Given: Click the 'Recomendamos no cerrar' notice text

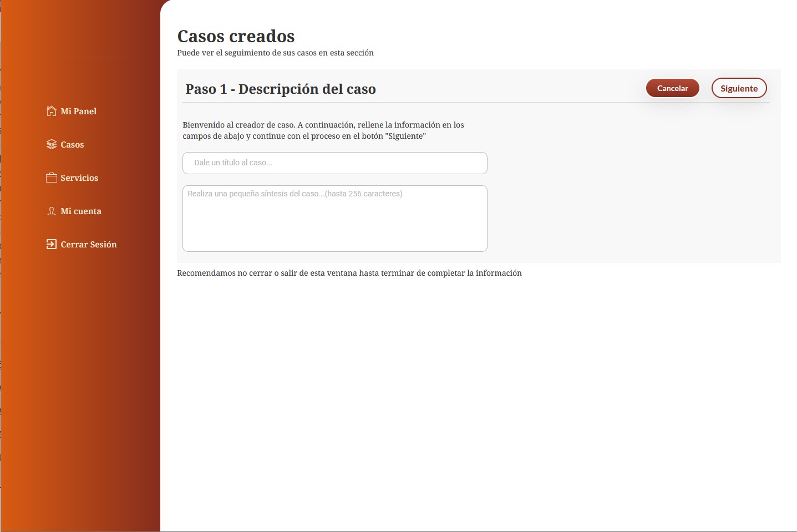Looking at the screenshot, I should tap(349, 273).
